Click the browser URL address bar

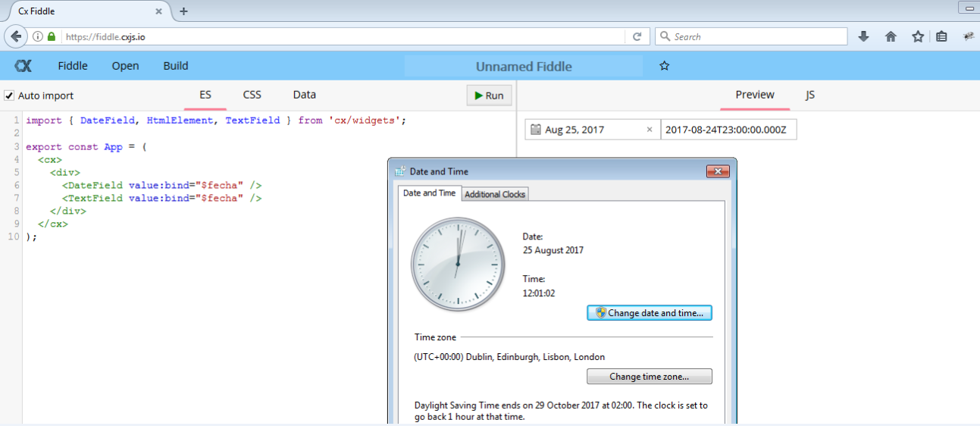345,36
